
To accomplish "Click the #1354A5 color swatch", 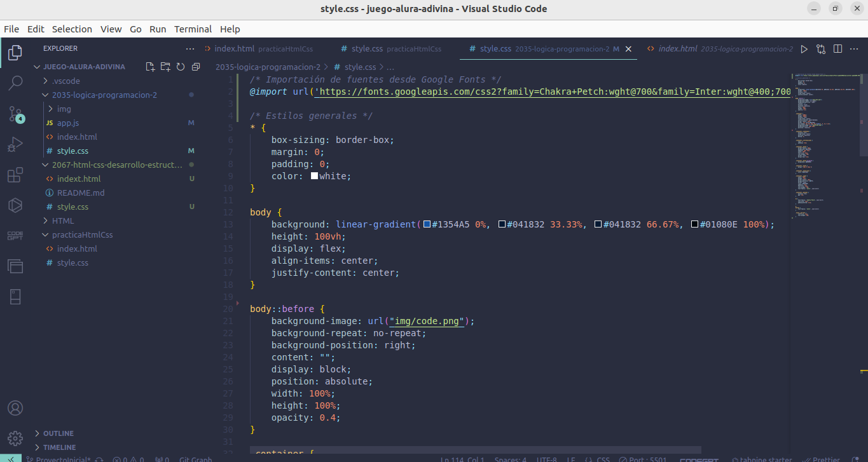I will 427,224.
